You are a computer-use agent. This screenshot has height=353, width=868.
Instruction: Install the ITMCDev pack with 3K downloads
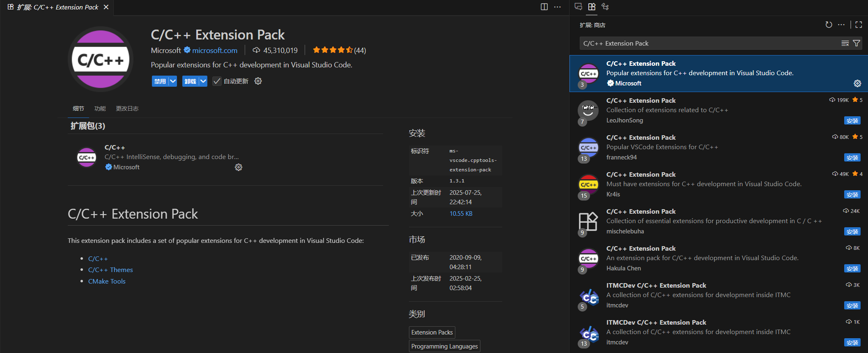point(852,306)
